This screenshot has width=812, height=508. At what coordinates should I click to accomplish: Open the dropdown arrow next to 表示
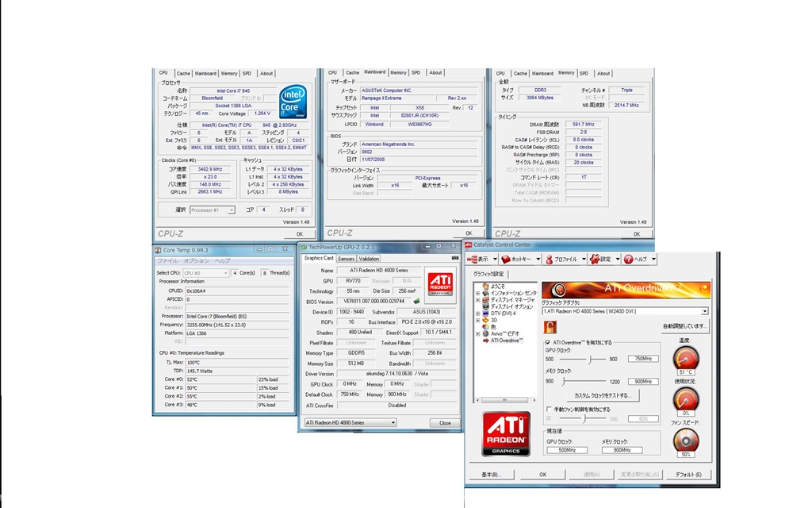[495, 260]
